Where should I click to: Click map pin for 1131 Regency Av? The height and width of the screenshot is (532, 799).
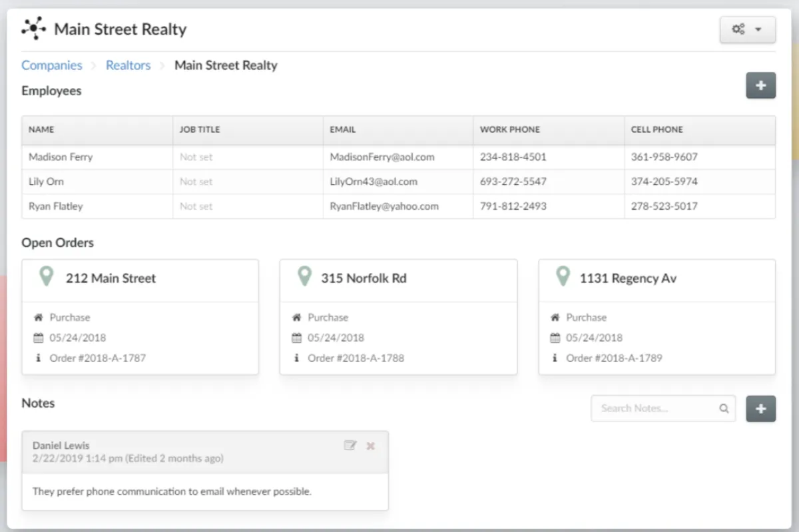[563, 276]
